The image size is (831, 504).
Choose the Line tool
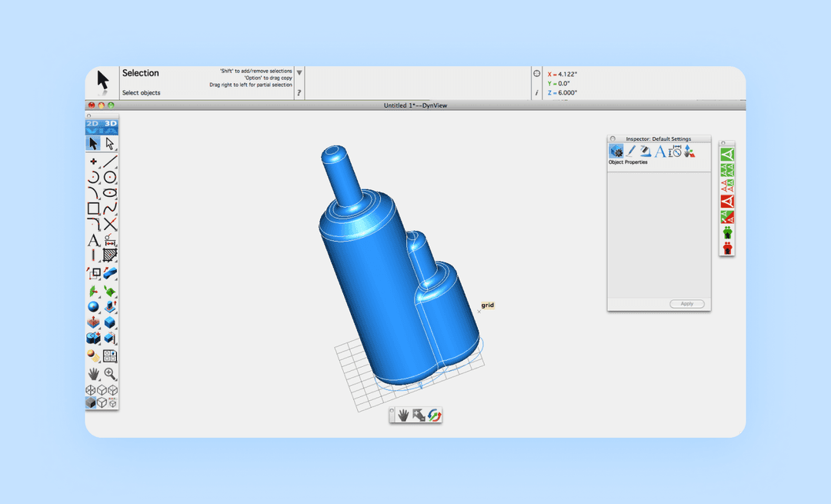point(110,161)
